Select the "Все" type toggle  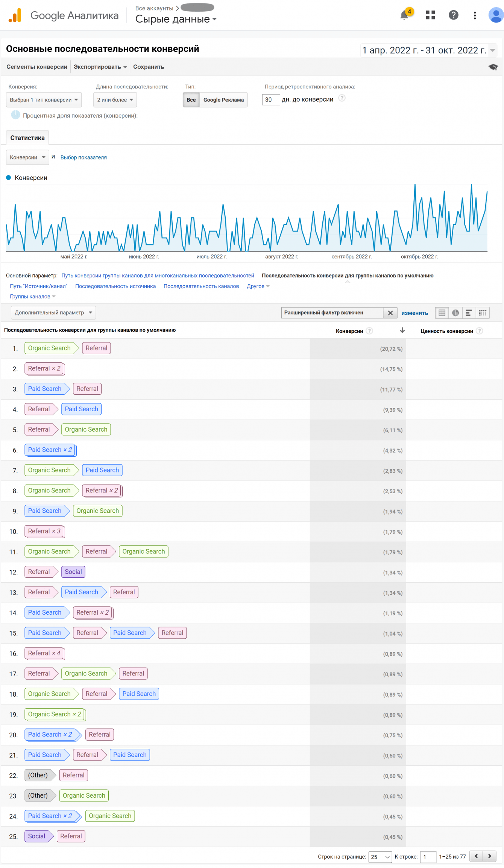pos(191,100)
